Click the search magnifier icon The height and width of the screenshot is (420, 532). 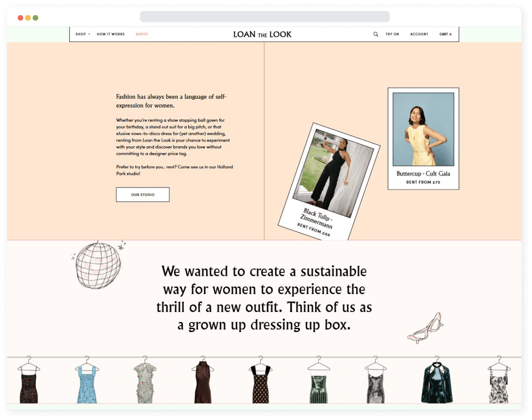376,34
